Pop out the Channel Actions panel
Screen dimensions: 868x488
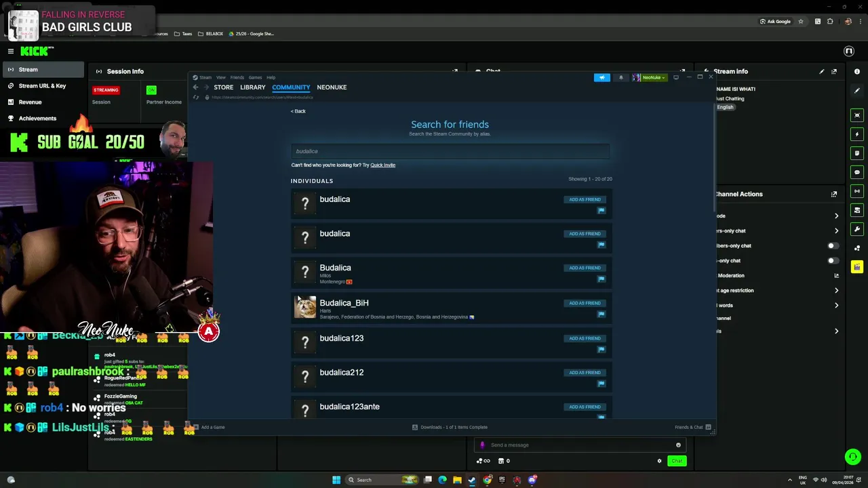(x=834, y=194)
